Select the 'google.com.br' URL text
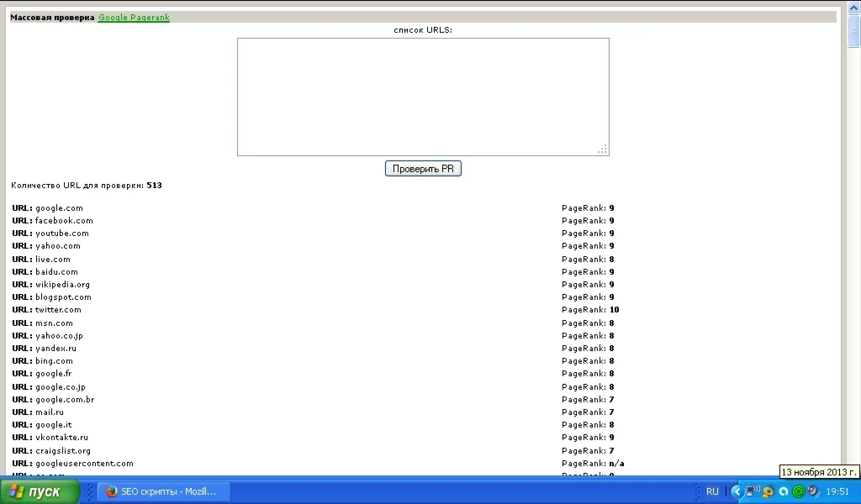Screen dimensions: 861x504 65,400
